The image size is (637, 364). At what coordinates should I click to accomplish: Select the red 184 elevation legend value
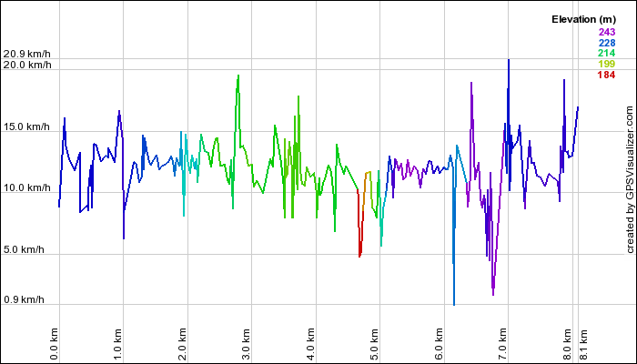pos(607,75)
